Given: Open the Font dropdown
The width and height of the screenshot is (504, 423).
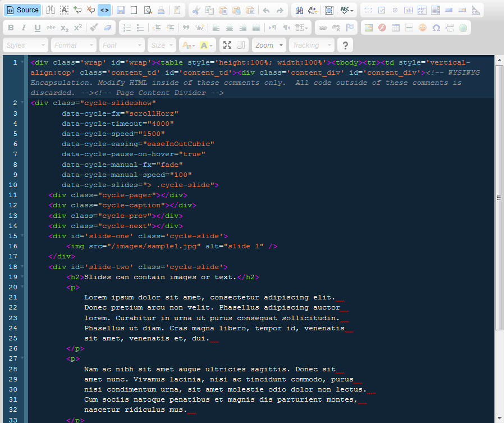Looking at the screenshot, I should pos(122,46).
